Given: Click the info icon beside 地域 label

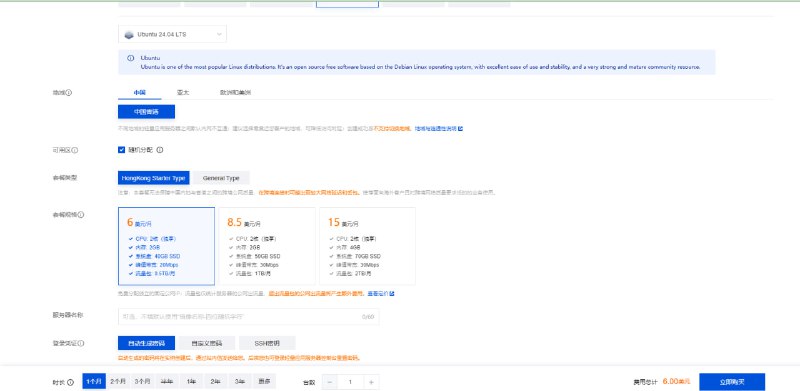Looking at the screenshot, I should [69, 93].
